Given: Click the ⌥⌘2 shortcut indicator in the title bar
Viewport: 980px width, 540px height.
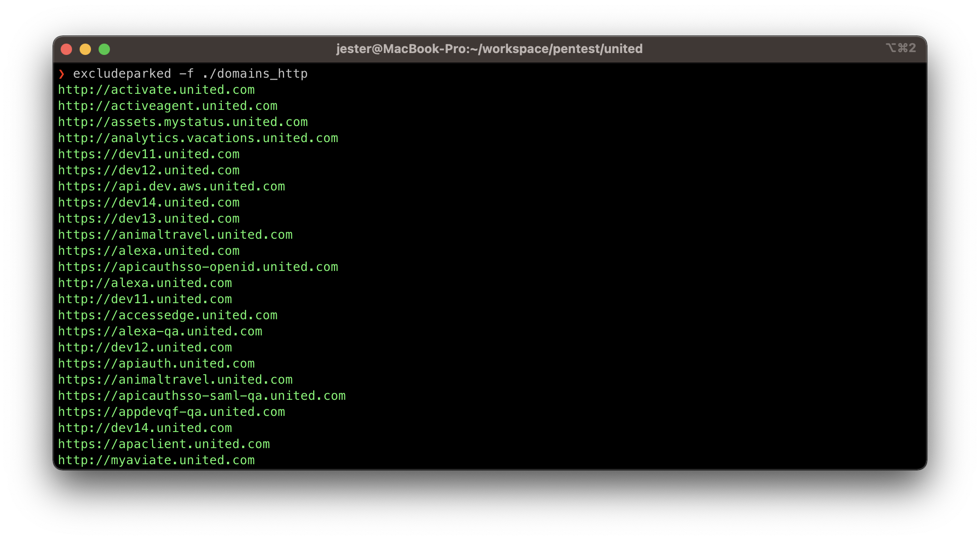Looking at the screenshot, I should (900, 48).
